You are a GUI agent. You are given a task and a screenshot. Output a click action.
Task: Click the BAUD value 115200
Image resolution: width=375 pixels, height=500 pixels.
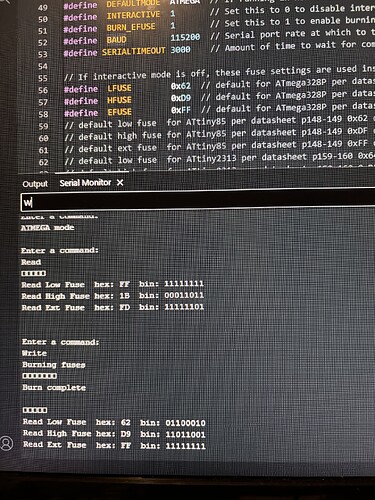pyautogui.click(x=185, y=37)
